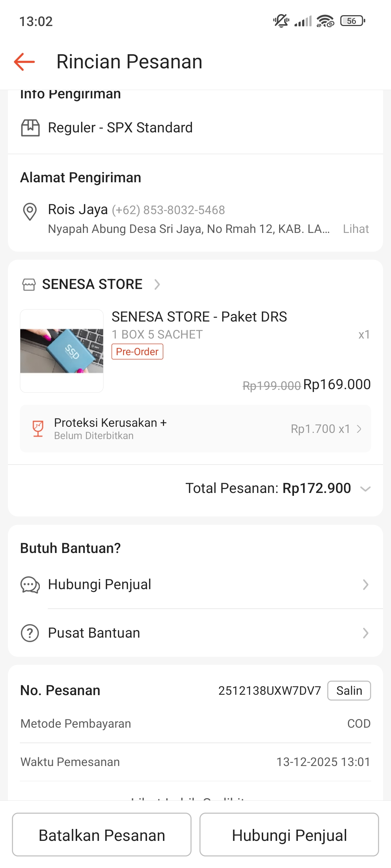The image size is (391, 868).
Task: Tap the Wi-Fi status icon
Action: pyautogui.click(x=325, y=21)
